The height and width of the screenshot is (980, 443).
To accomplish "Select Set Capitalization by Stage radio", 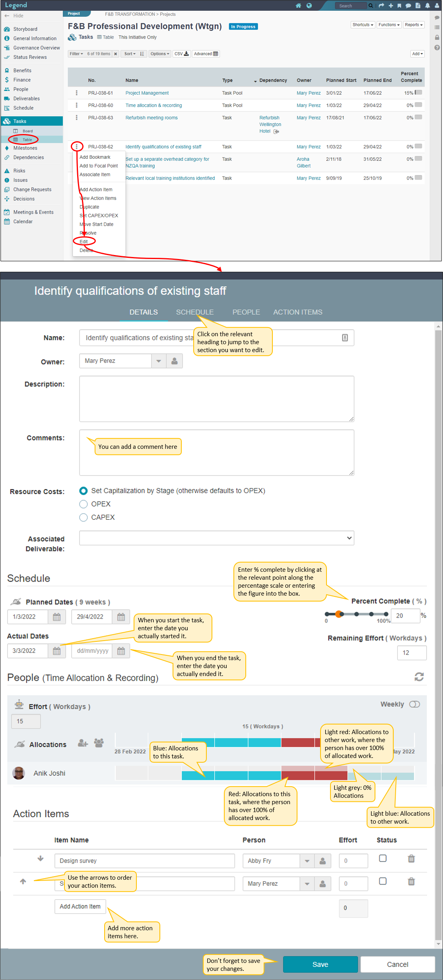I will click(x=84, y=491).
